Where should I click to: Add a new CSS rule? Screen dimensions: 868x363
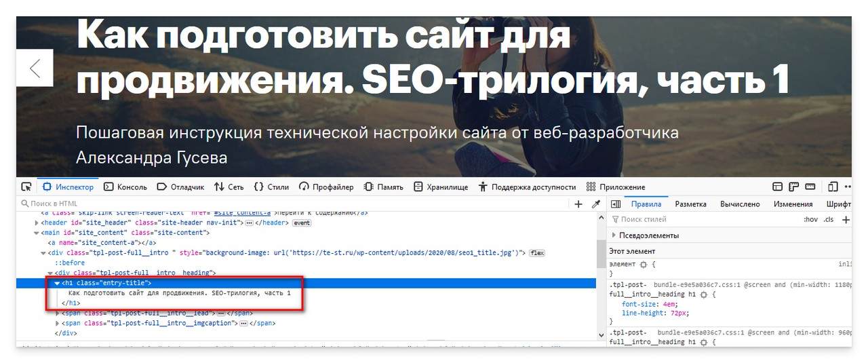(x=846, y=220)
